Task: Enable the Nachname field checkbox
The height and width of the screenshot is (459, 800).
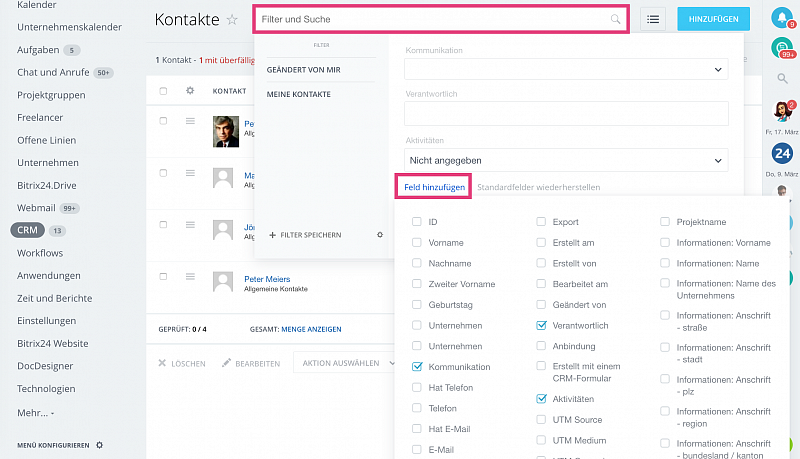Action: (x=417, y=263)
